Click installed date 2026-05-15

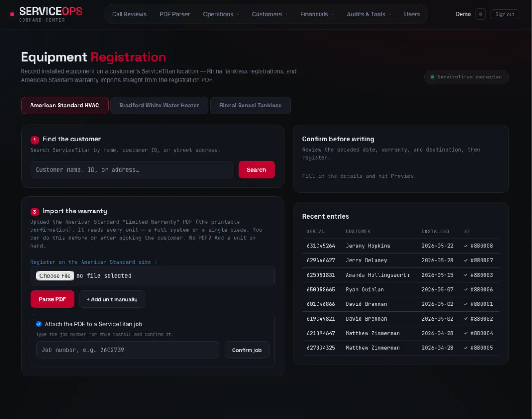tap(437, 275)
